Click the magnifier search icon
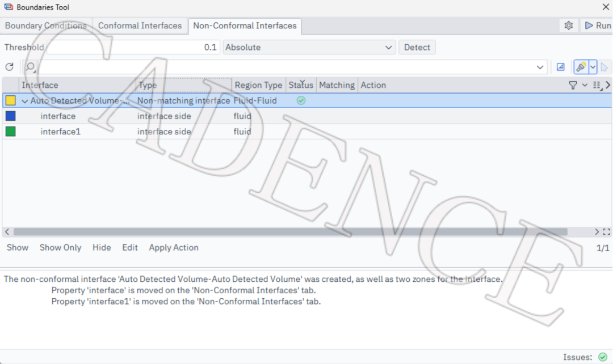 coord(31,67)
